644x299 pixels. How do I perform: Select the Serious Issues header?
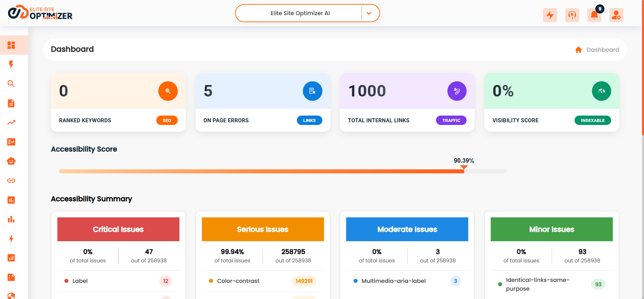[x=263, y=229]
